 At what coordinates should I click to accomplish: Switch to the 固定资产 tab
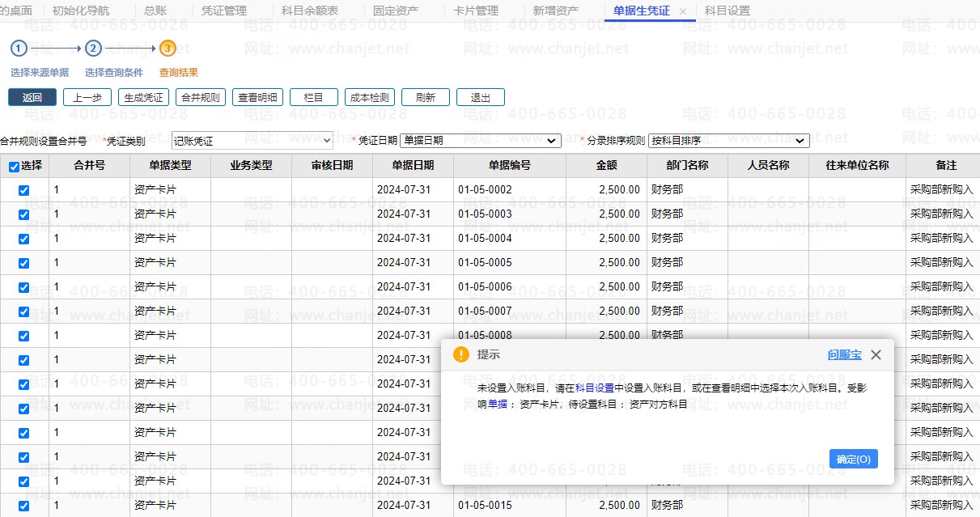(396, 11)
